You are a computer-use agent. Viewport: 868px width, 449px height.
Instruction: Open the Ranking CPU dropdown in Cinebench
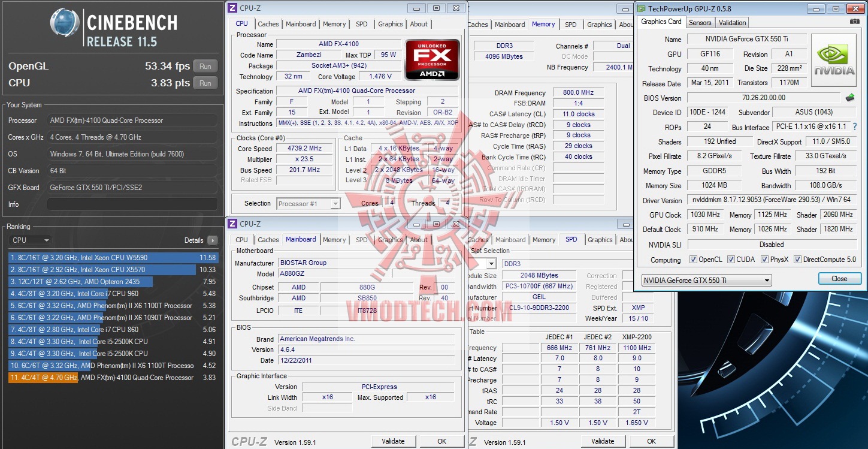pyautogui.click(x=31, y=240)
